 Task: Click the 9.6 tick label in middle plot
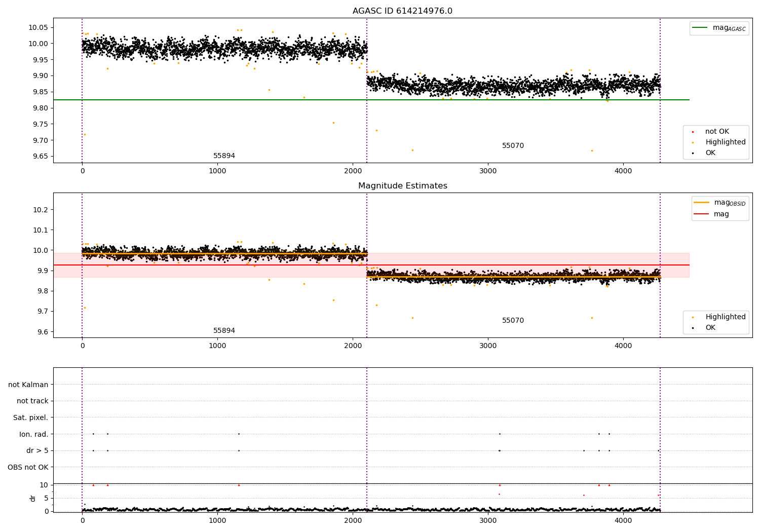click(42, 332)
